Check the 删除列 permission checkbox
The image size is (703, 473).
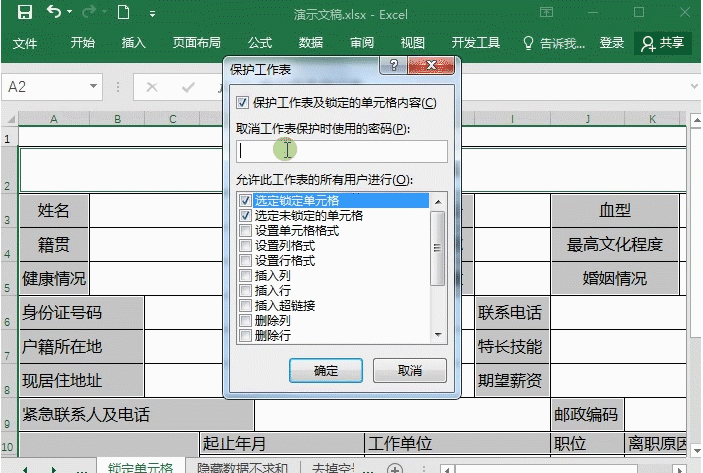[x=245, y=321]
